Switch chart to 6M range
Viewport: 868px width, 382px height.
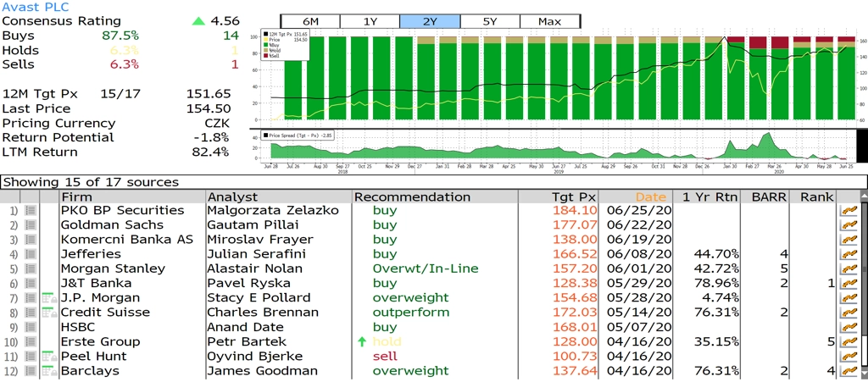click(310, 21)
